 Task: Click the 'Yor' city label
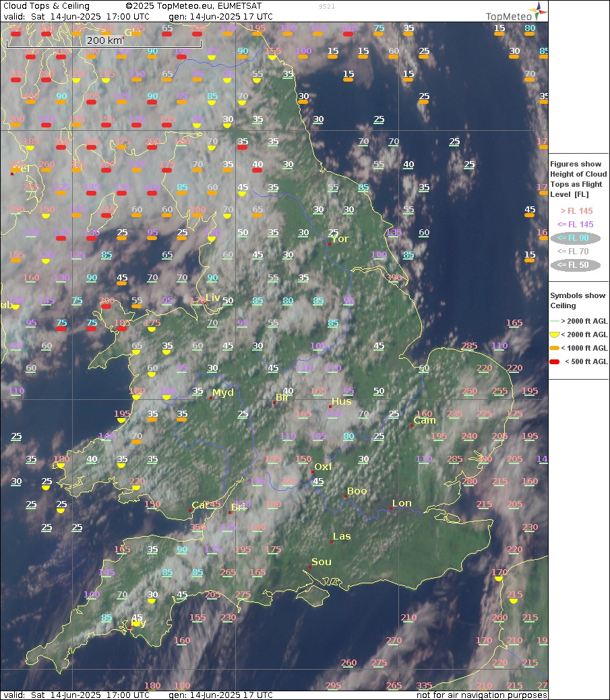click(x=340, y=239)
